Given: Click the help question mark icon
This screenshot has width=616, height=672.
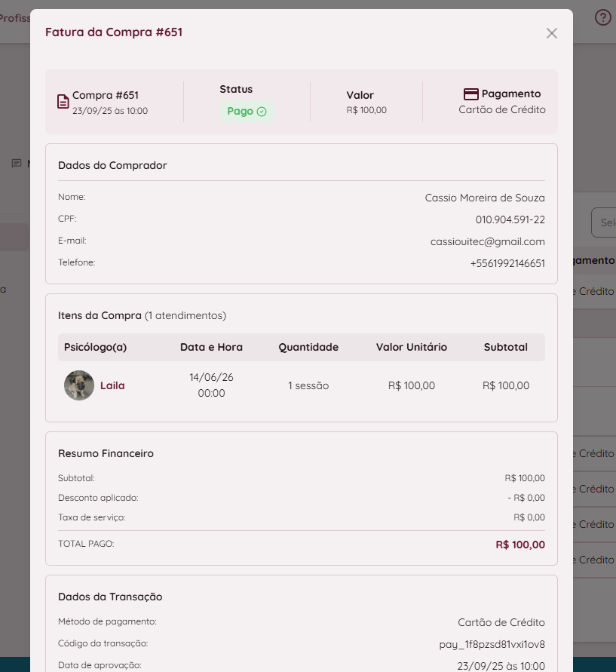Looking at the screenshot, I should point(602,17).
